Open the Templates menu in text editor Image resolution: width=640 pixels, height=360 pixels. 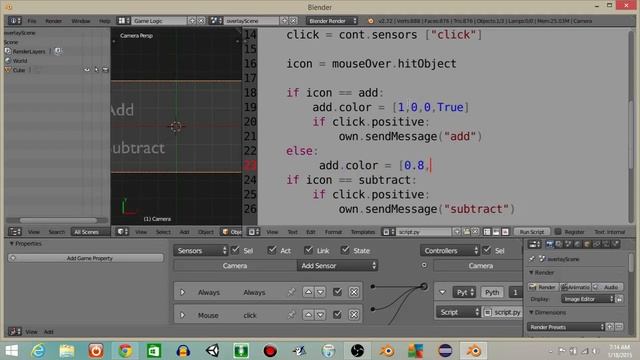363,232
